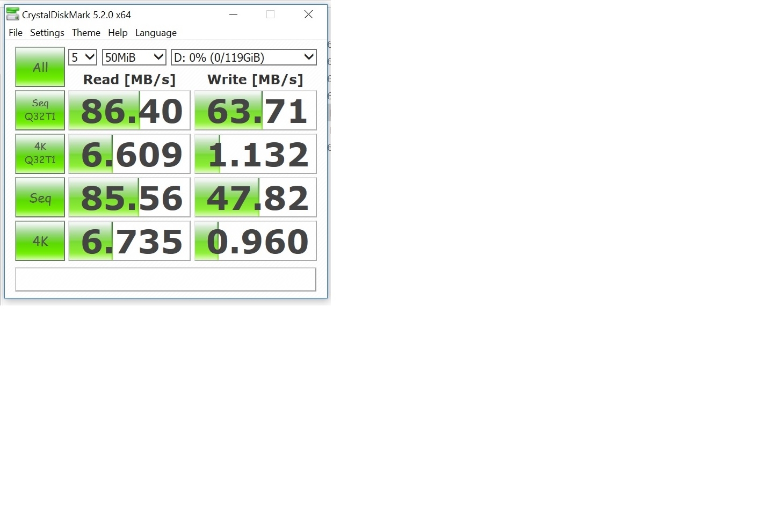The width and height of the screenshot is (782, 532).
Task: Expand the test count dropdown showing 5
Action: [83, 57]
